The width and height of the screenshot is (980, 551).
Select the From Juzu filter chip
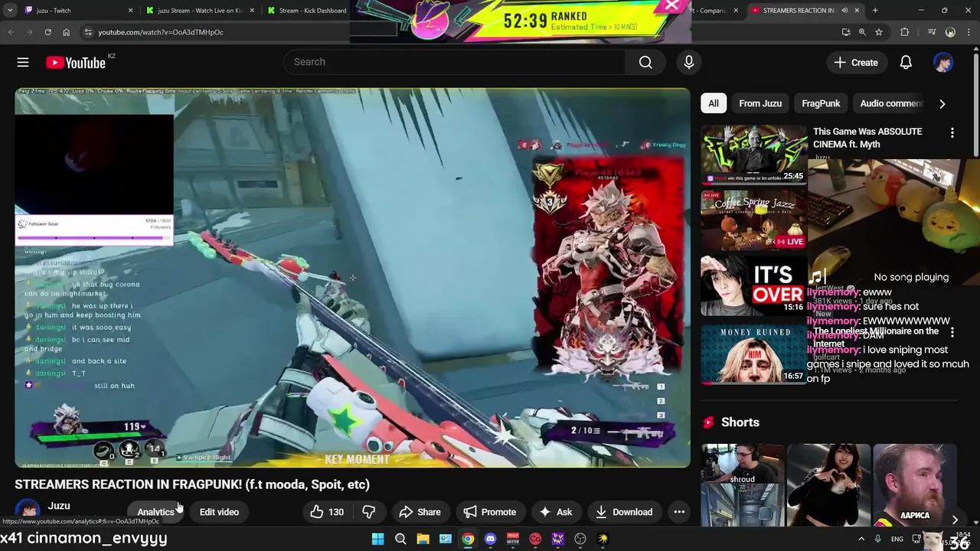[759, 103]
